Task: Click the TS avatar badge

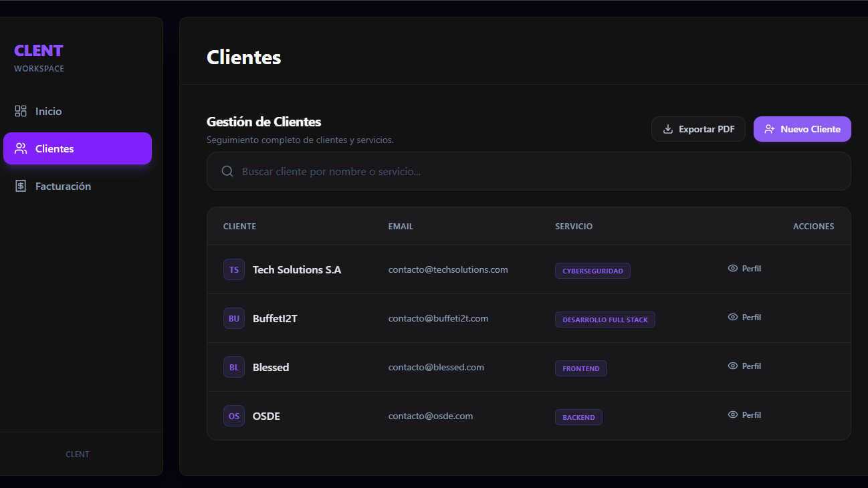Action: pyautogui.click(x=234, y=270)
